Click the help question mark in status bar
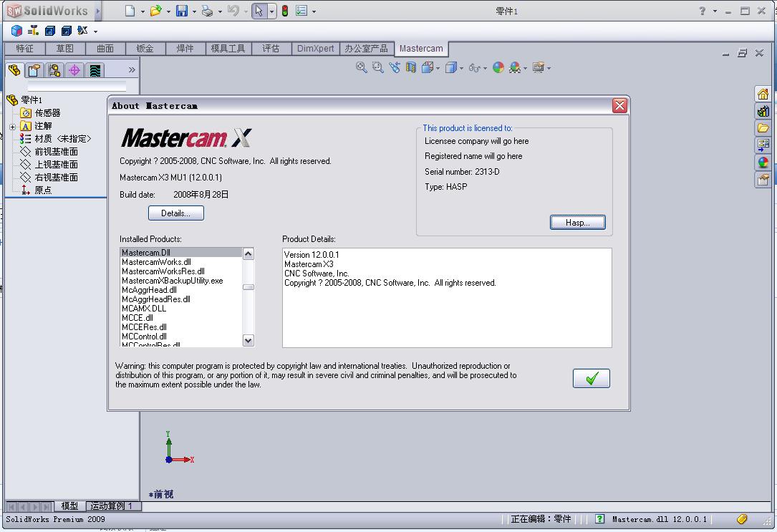Screen dimensions: 777x532 click(599, 518)
